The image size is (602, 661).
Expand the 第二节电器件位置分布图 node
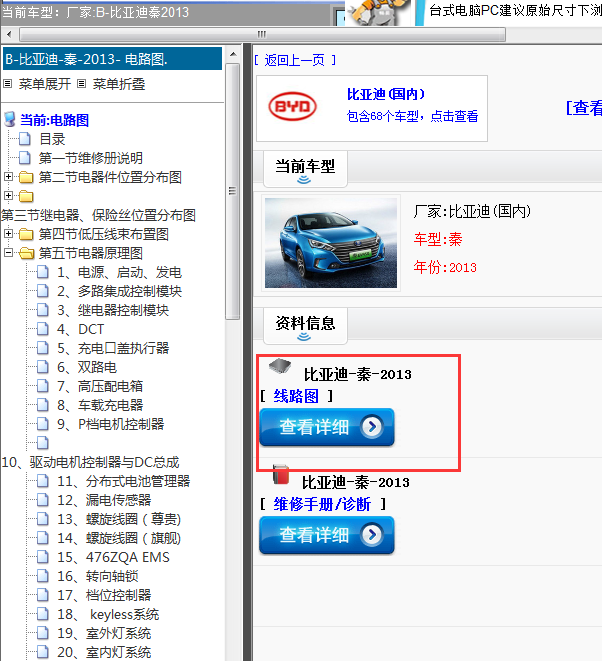[x=8, y=177]
